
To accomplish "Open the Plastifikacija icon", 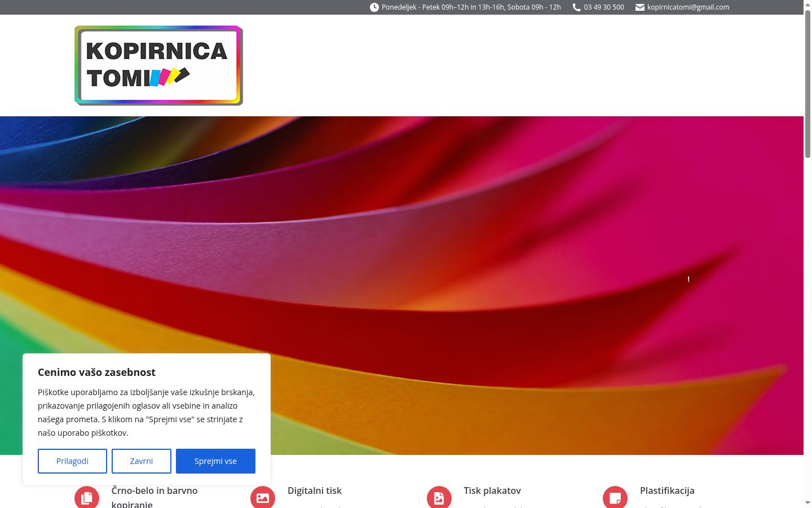I will click(615, 497).
